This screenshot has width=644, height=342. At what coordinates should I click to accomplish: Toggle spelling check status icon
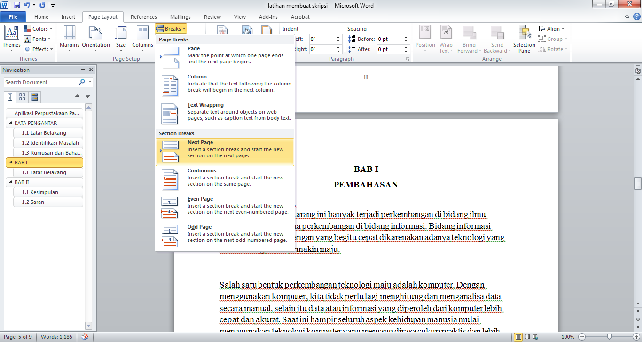pos(85,336)
